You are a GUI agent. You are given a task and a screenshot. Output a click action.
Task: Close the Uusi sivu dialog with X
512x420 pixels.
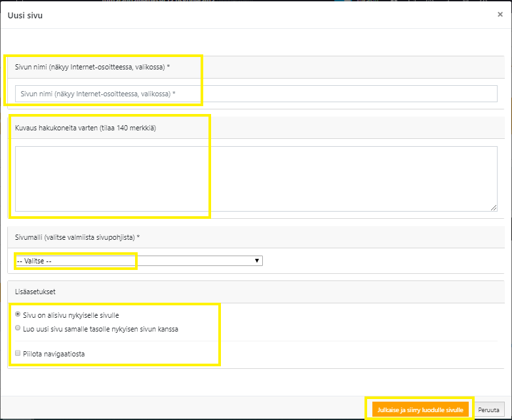pyautogui.click(x=500, y=14)
